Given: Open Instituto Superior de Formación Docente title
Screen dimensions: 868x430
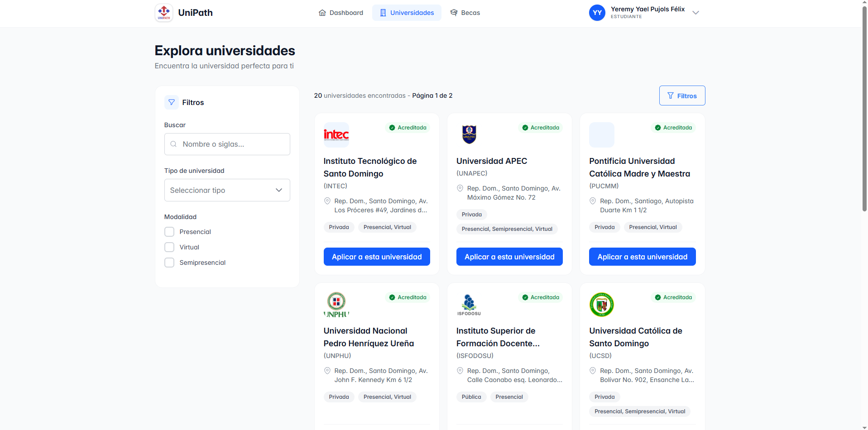Looking at the screenshot, I should click(498, 337).
